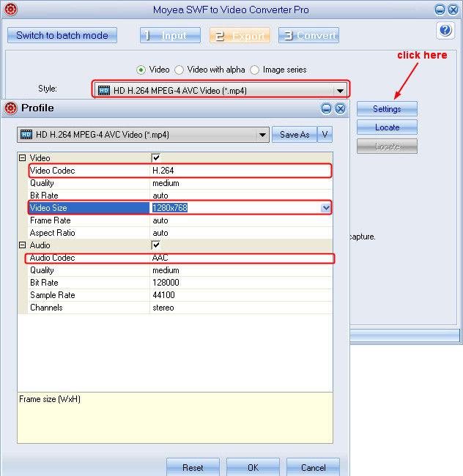
Task: Toggle the Video section checkbox
Action: [156, 157]
